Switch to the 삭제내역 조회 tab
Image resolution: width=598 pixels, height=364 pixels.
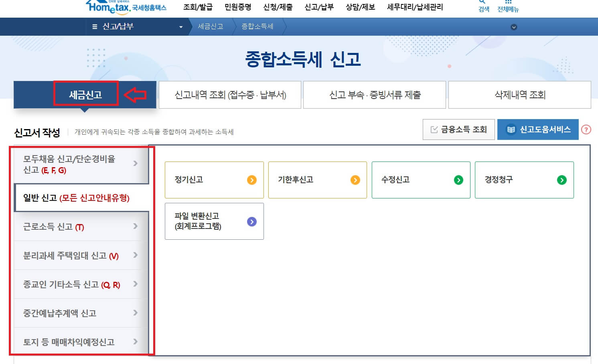pyautogui.click(x=519, y=95)
